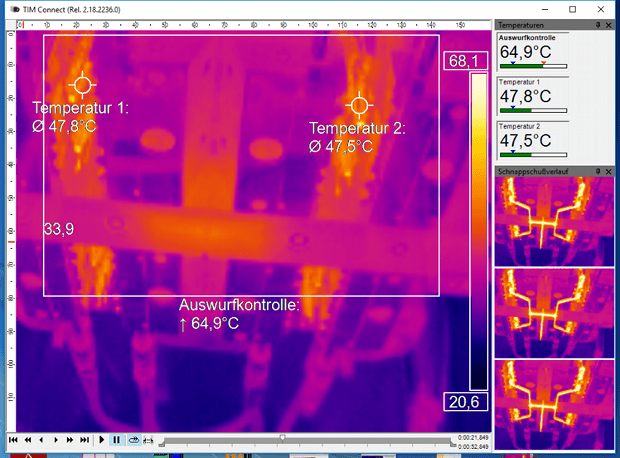Click the upper scale limit 68,1 box
620x458 pixels.
(465, 61)
